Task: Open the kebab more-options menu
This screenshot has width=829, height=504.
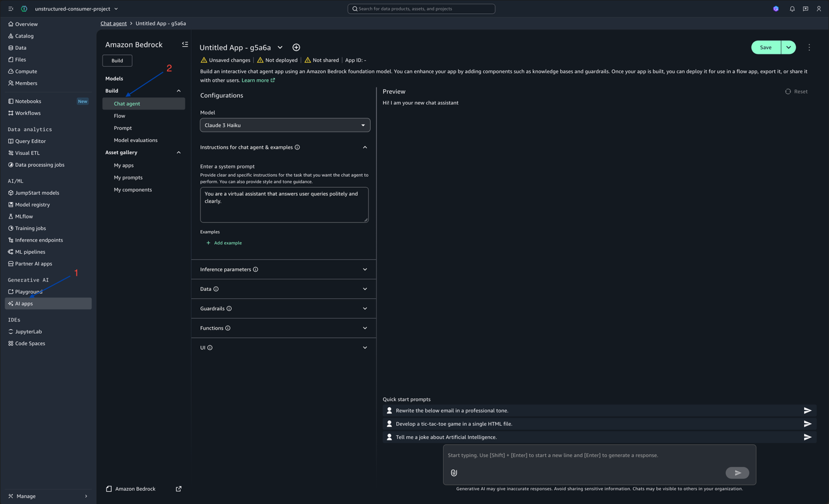Action: click(809, 48)
